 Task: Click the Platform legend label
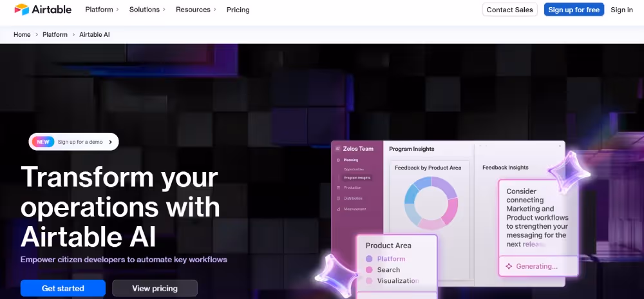pos(391,259)
